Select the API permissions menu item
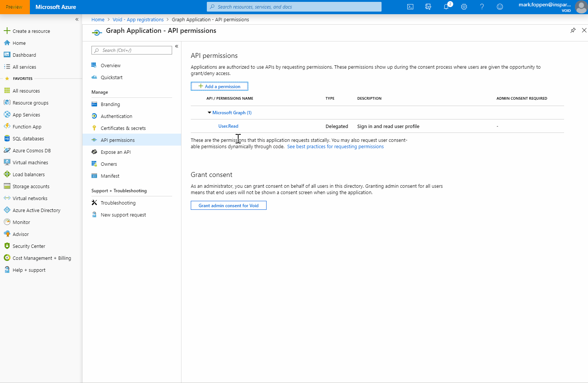 132,140
